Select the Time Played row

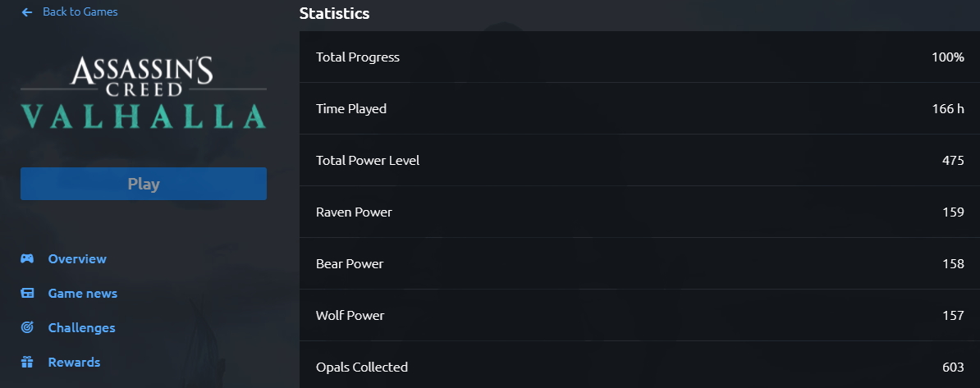[639, 109]
